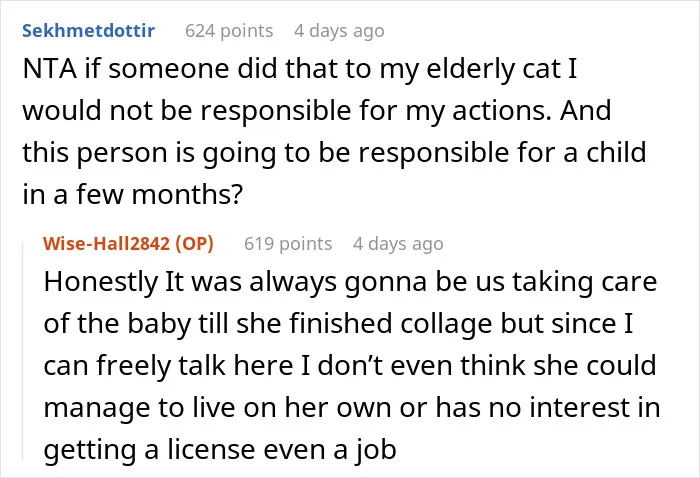Open the top comment's '4 days ago' timestamp
Screen dimensions: 700x478
pos(339,31)
